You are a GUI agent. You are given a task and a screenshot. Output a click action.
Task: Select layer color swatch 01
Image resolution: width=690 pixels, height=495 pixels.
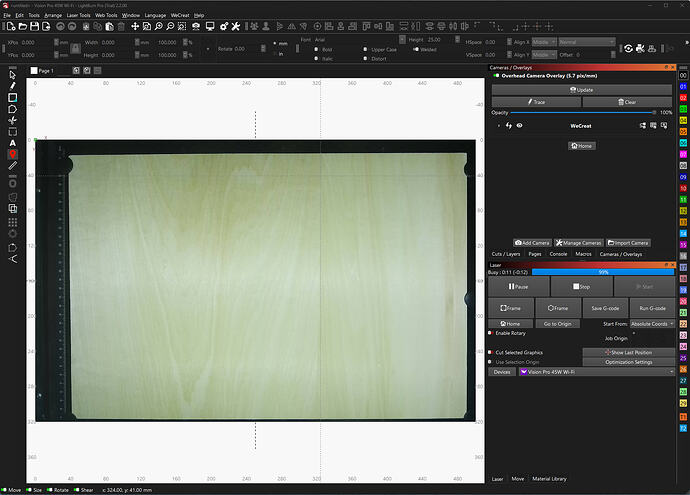point(683,87)
